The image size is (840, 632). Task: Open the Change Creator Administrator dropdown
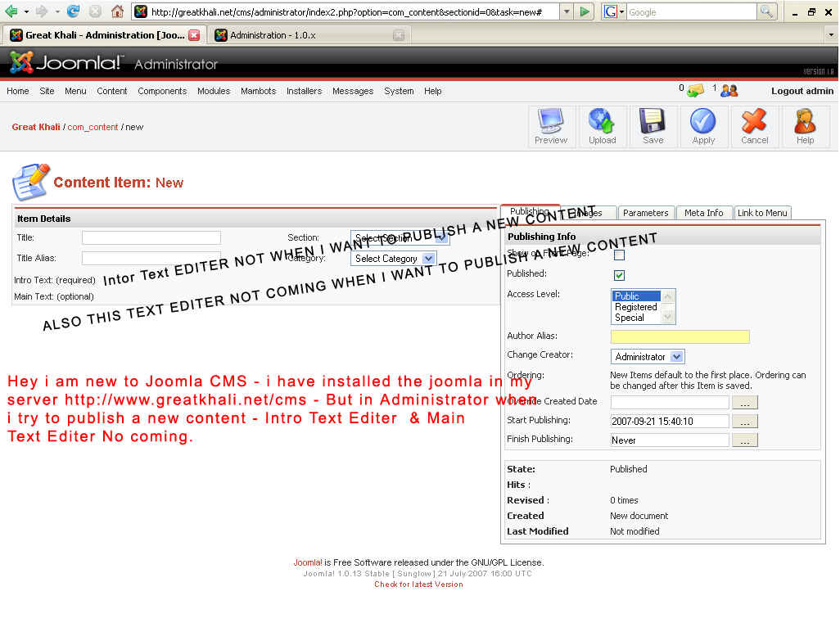pyautogui.click(x=648, y=357)
